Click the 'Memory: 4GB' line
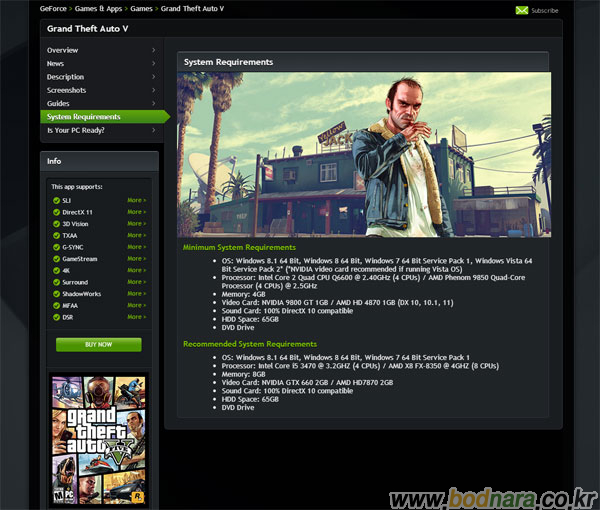600x510 pixels. [x=243, y=294]
